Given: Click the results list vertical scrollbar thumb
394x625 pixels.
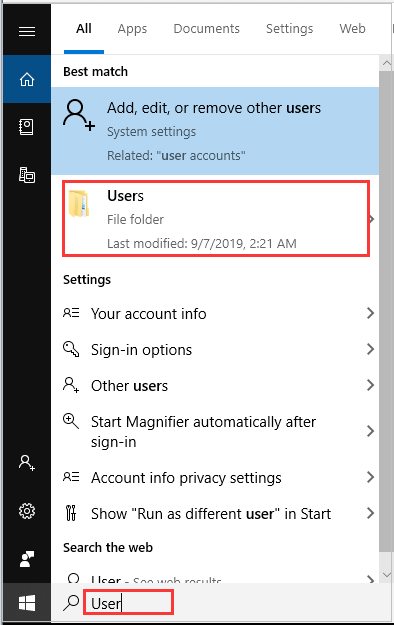Looking at the screenshot, I should 386,312.
